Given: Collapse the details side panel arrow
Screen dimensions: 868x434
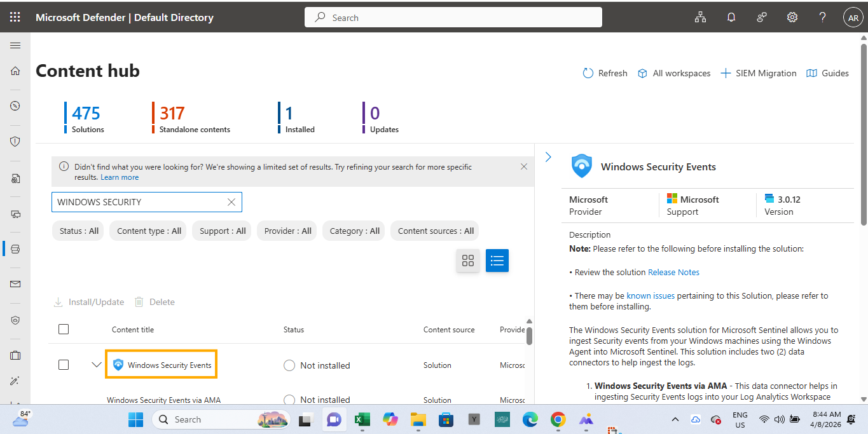Looking at the screenshot, I should 548,157.
